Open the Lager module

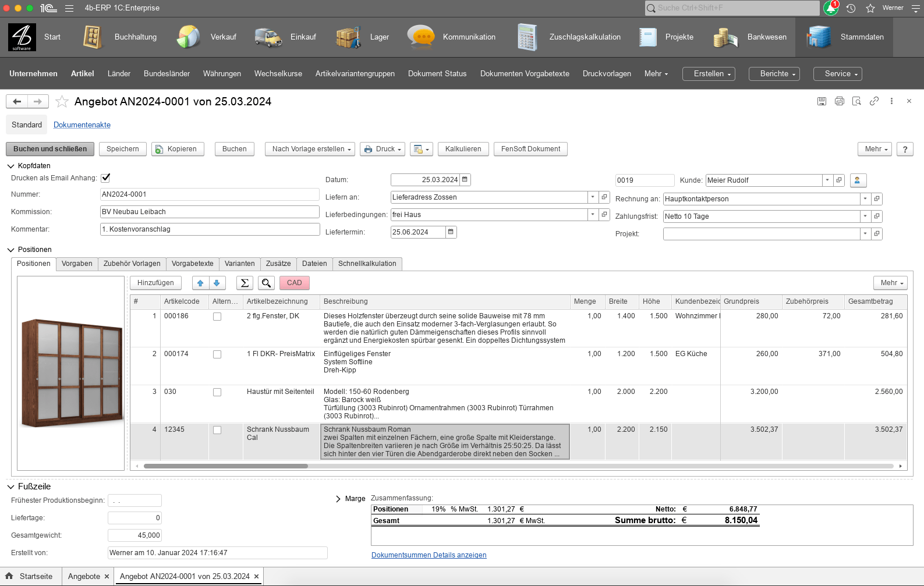pyautogui.click(x=363, y=37)
